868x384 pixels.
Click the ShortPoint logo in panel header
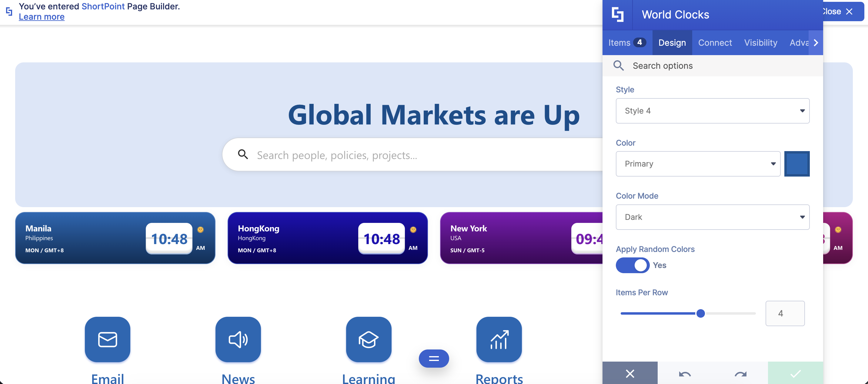point(617,15)
